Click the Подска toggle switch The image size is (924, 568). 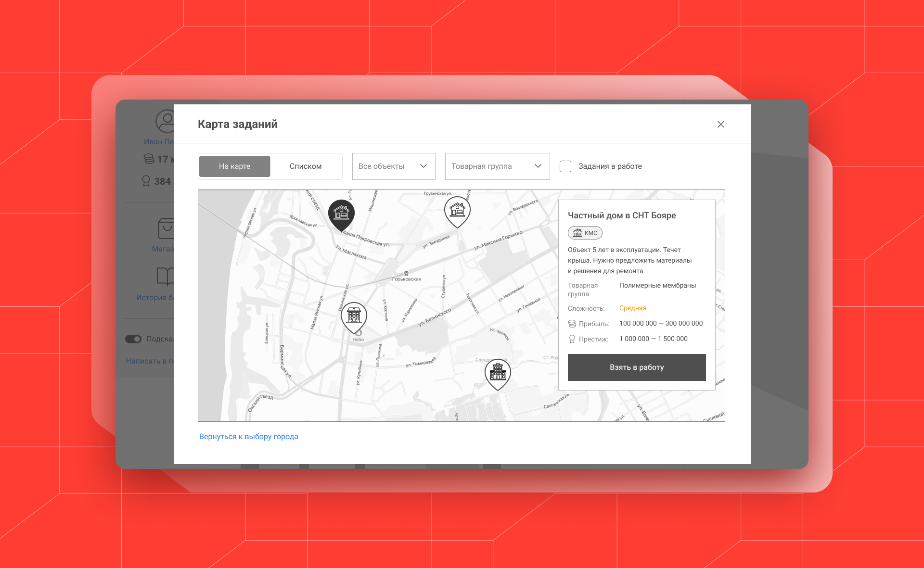[134, 339]
